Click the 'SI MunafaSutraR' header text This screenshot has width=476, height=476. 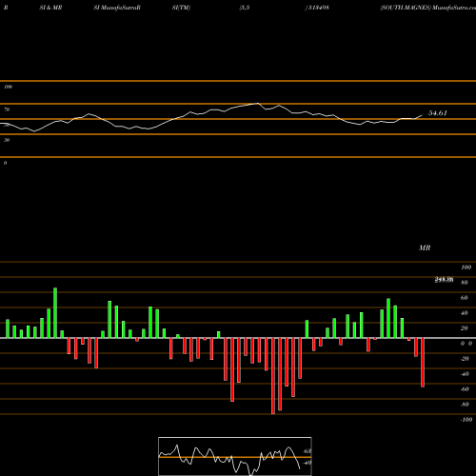[117, 8]
